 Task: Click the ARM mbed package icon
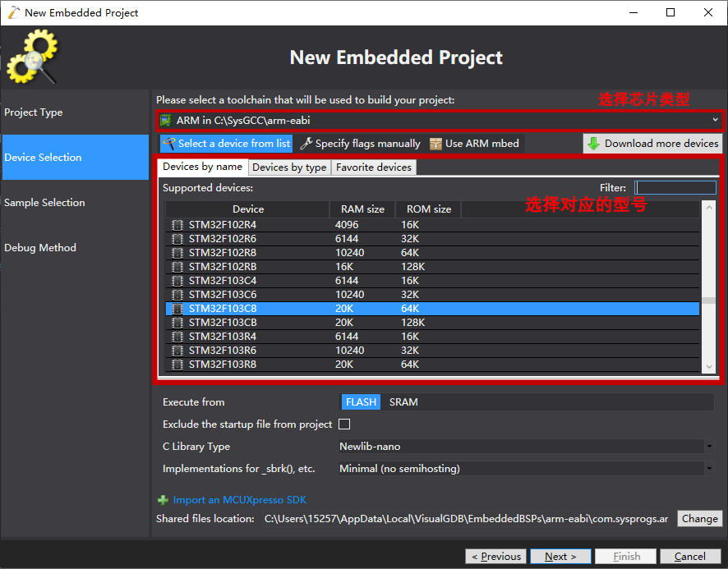click(435, 144)
